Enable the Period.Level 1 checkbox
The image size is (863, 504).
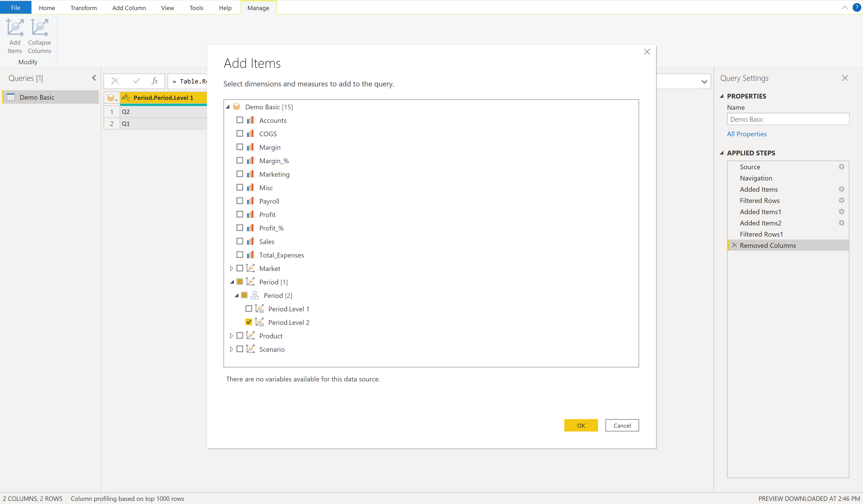(x=249, y=309)
